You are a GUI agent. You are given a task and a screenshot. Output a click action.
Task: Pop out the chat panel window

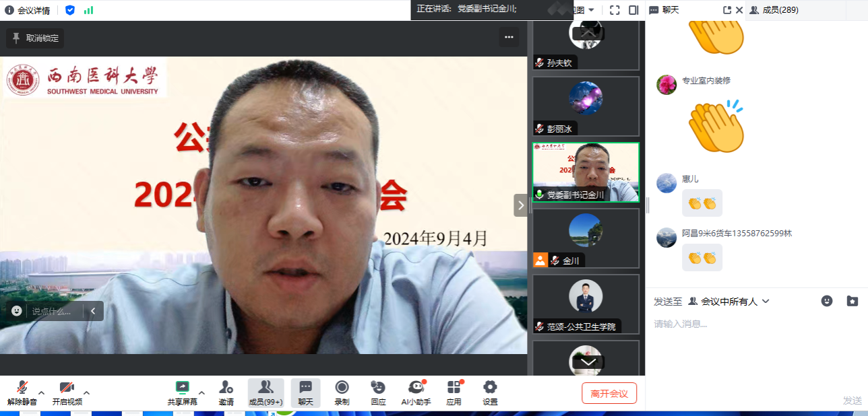726,10
